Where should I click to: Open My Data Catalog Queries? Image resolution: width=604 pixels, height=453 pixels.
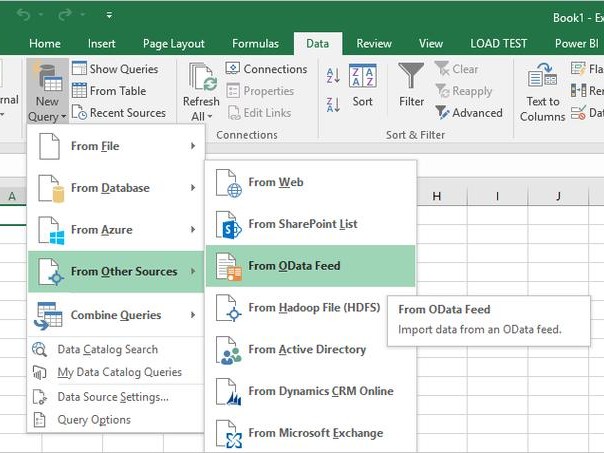[116, 372]
